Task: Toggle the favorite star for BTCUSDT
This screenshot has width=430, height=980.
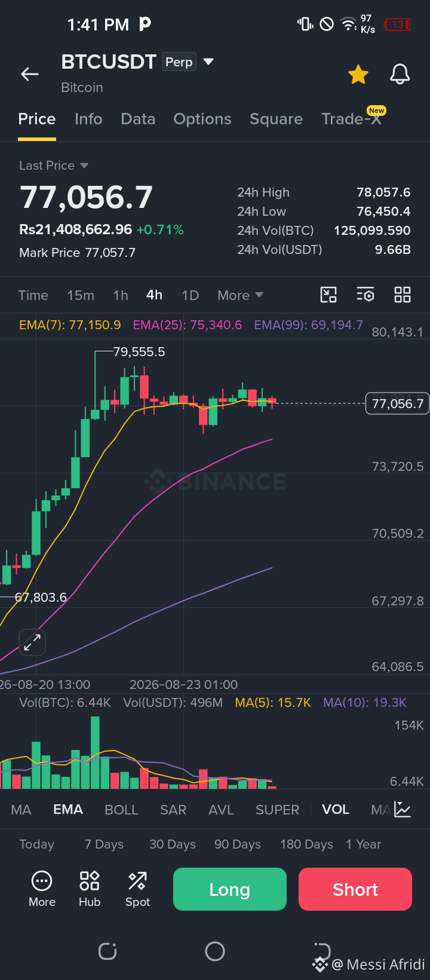Action: click(x=358, y=75)
